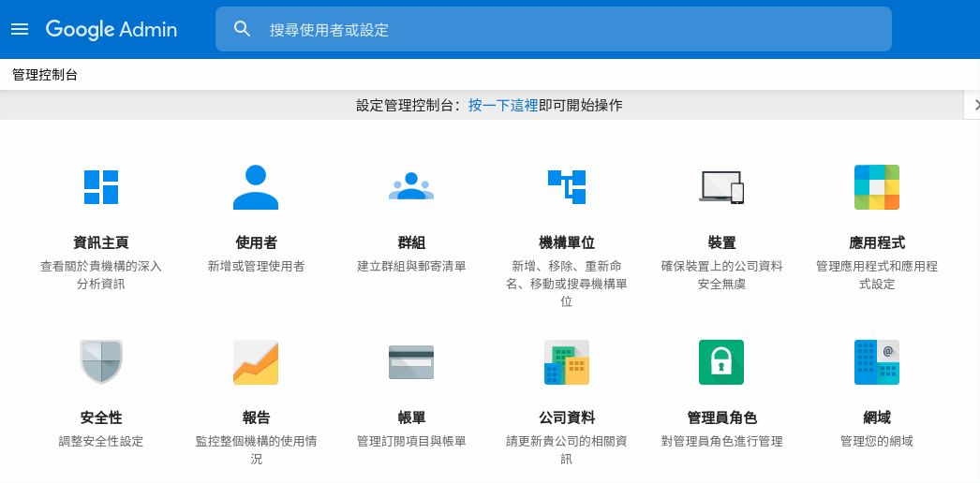
Task: Click description 管理應用程式和應用程式設定
Action: pyautogui.click(x=877, y=275)
